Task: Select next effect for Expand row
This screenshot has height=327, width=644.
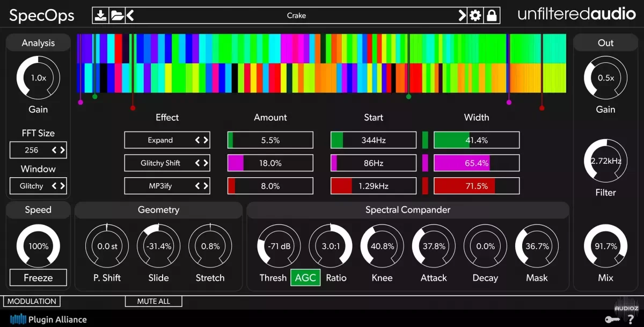Action: click(206, 140)
